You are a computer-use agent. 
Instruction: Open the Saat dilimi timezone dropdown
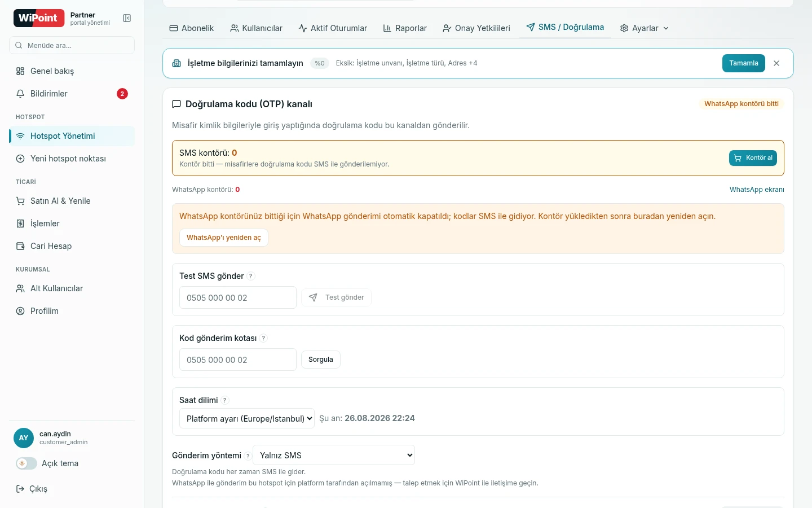coord(247,418)
